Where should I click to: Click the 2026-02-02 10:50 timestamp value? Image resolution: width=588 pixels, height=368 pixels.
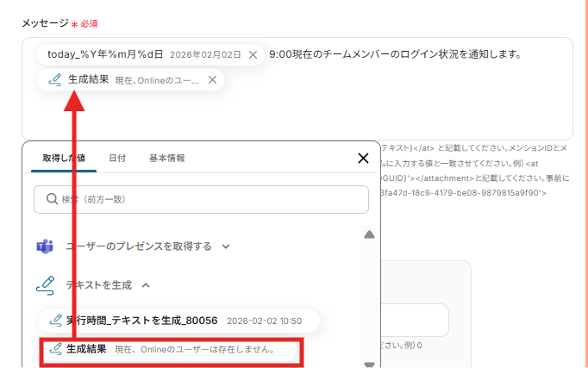(265, 321)
